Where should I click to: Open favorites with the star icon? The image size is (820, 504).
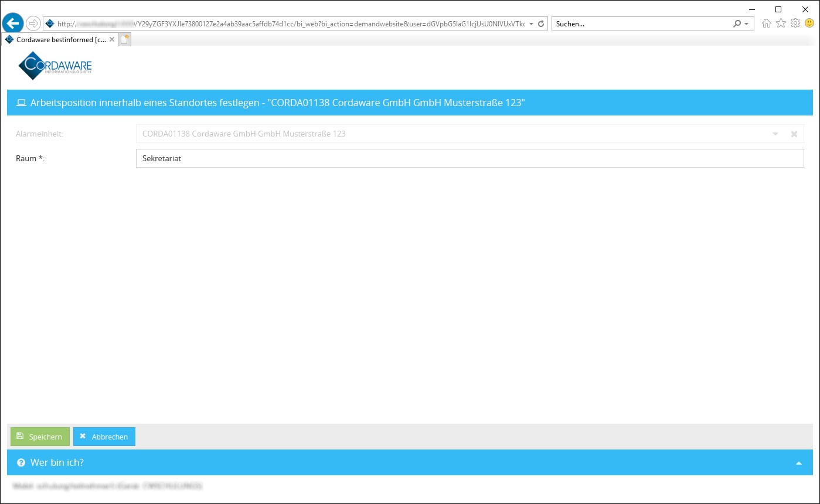tap(781, 23)
